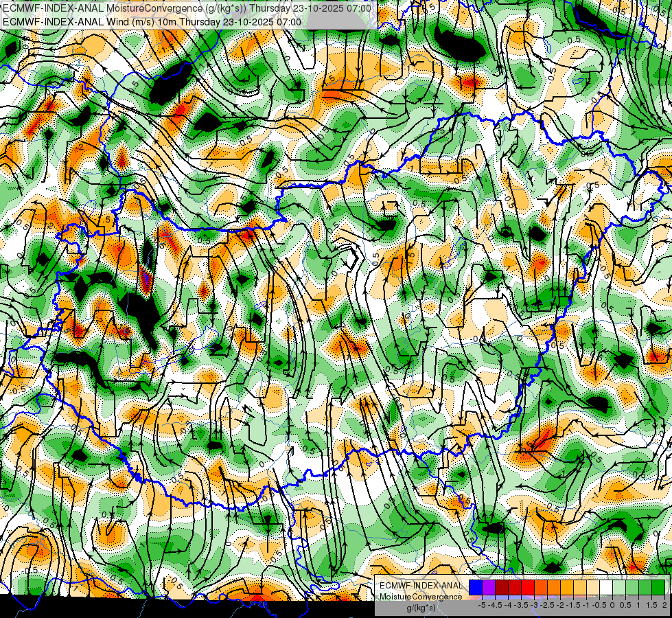Screen dimensions: 672x618
Task: Pick the palest green legend swatch
Action: 619,587
